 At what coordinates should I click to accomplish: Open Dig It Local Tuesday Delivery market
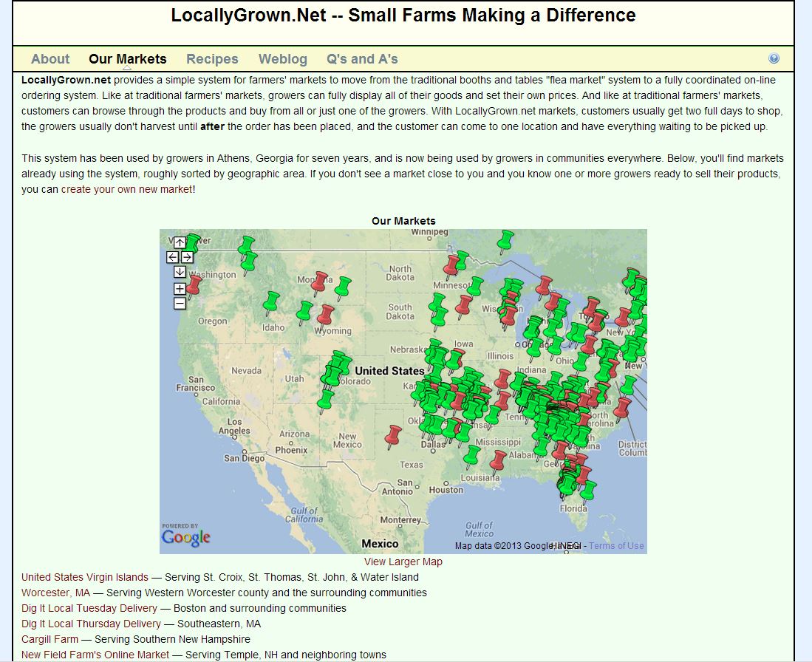click(89, 608)
